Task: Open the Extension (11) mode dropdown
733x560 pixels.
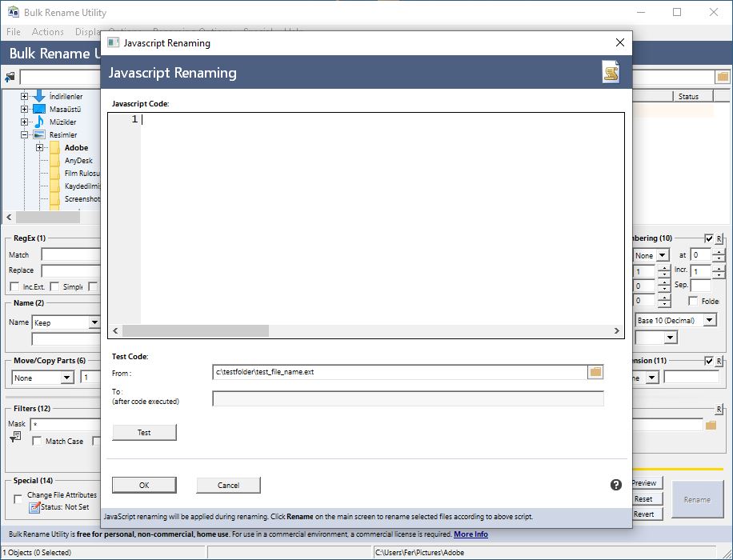Action: pyautogui.click(x=653, y=378)
